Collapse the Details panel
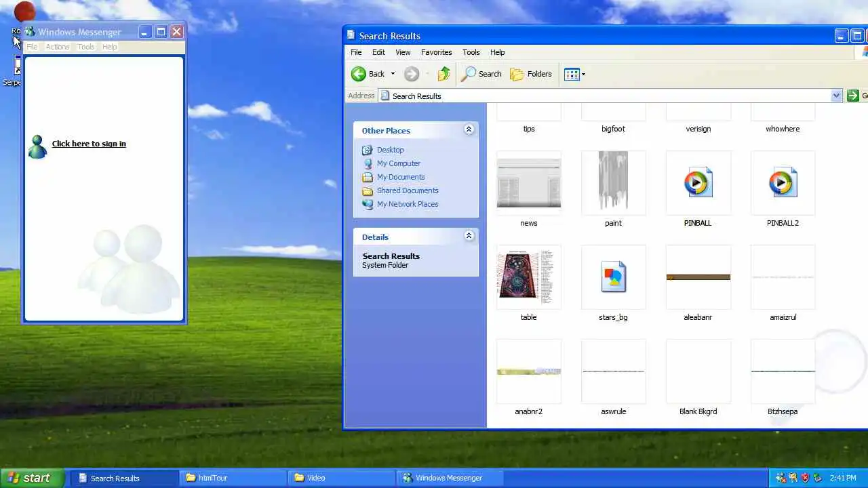The width and height of the screenshot is (868, 488). point(469,236)
